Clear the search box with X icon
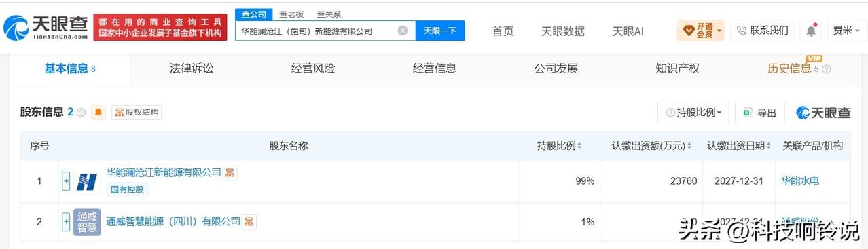Image resolution: width=868 pixels, height=249 pixels. tap(403, 31)
